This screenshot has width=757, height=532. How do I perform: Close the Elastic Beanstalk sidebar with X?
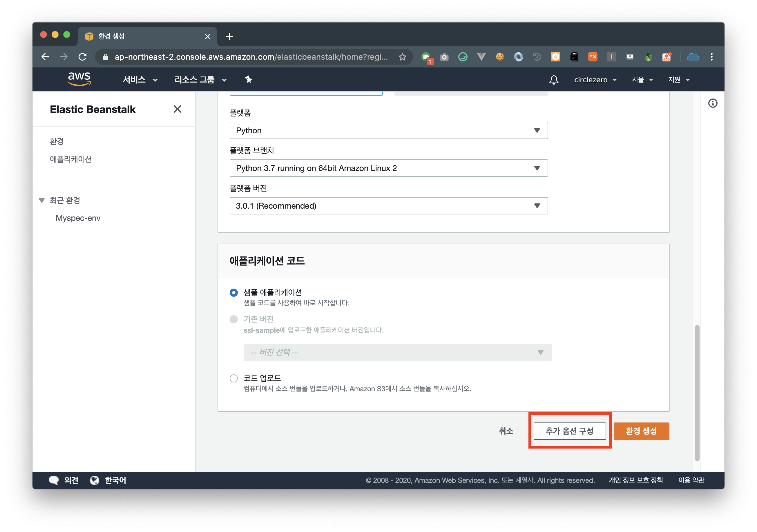[178, 109]
